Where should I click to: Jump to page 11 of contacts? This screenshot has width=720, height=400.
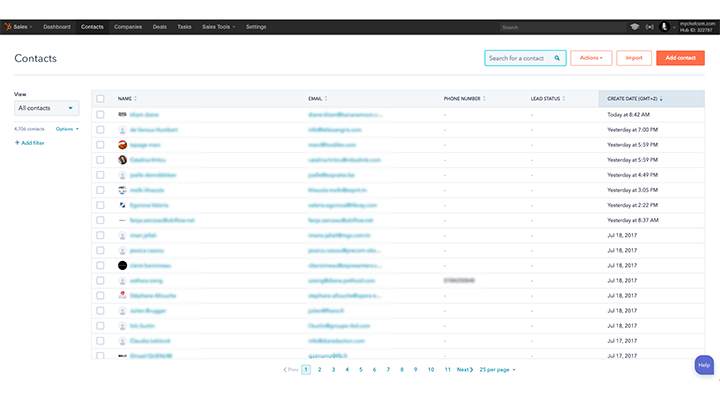click(x=447, y=370)
